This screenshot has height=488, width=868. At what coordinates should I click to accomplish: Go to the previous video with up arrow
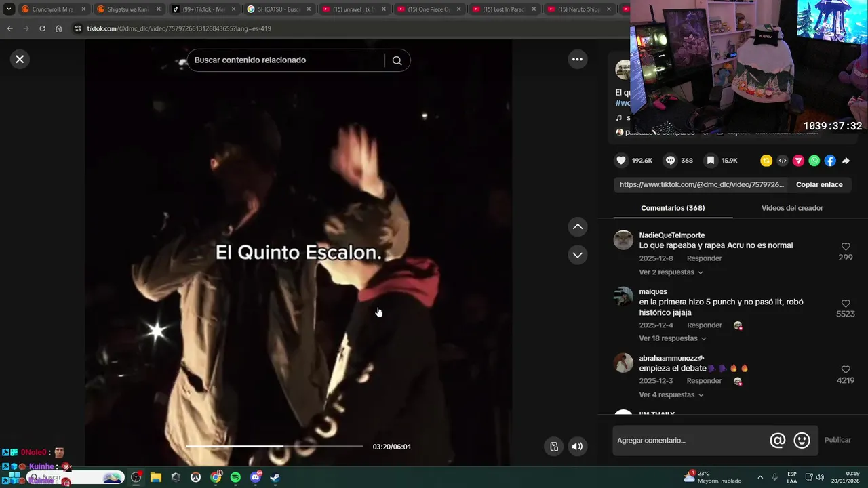coord(578,227)
